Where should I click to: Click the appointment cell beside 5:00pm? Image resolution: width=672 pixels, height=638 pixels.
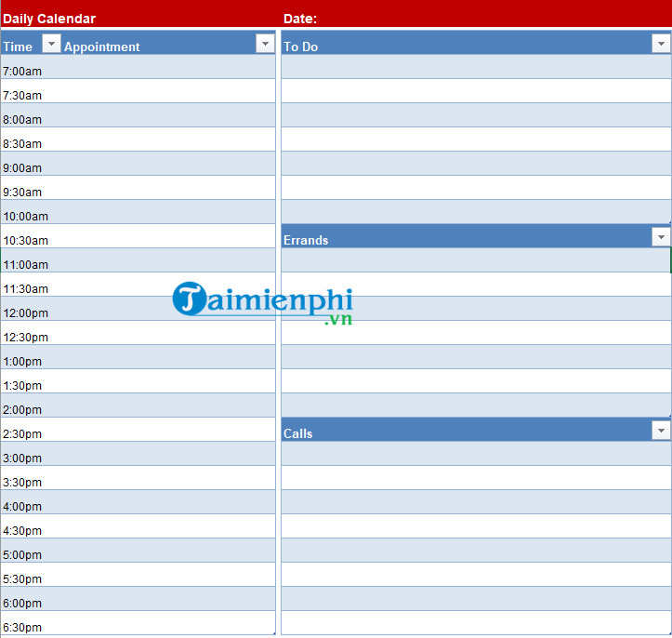[167, 552]
